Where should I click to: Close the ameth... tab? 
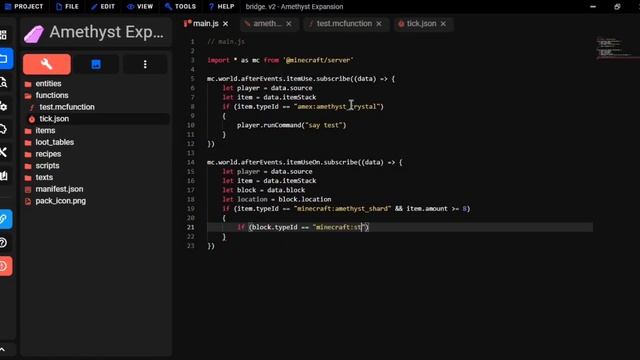pyautogui.click(x=289, y=24)
